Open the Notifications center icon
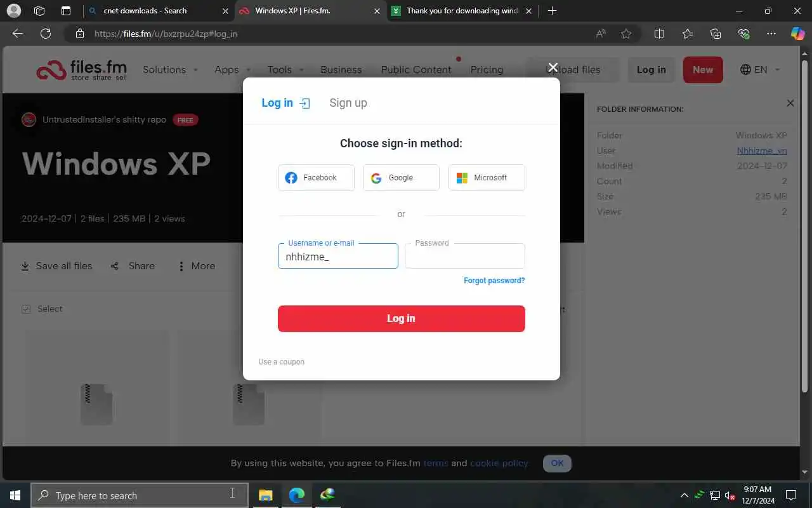This screenshot has height=508, width=812. point(791,495)
